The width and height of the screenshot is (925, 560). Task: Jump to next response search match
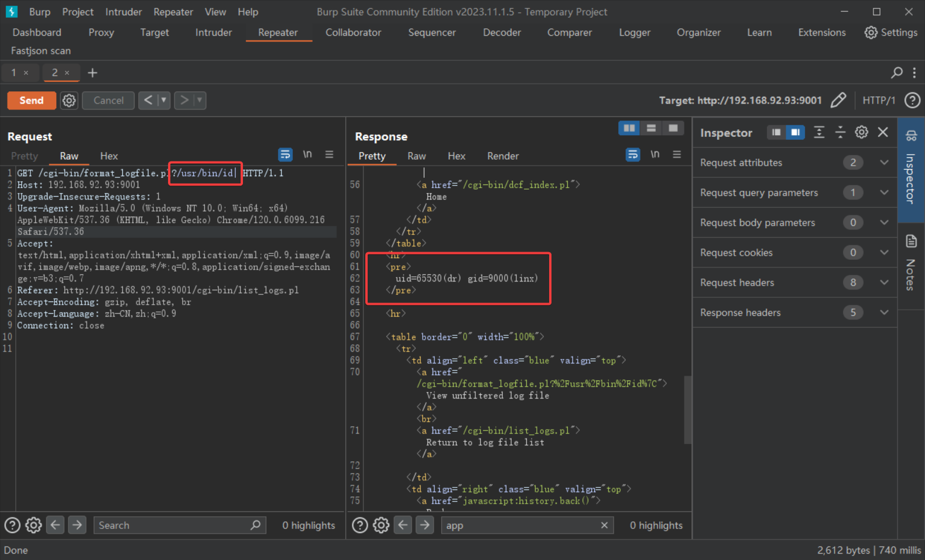click(x=424, y=525)
